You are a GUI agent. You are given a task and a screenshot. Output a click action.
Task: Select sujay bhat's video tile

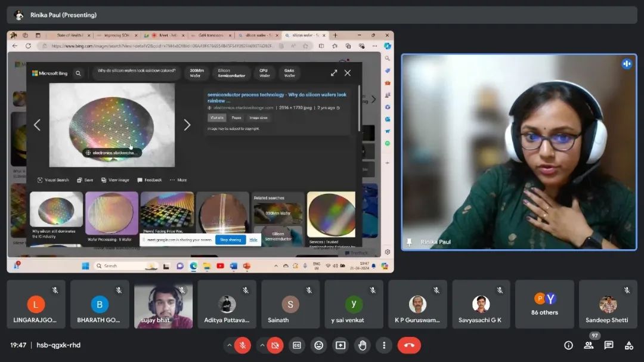coord(163,304)
